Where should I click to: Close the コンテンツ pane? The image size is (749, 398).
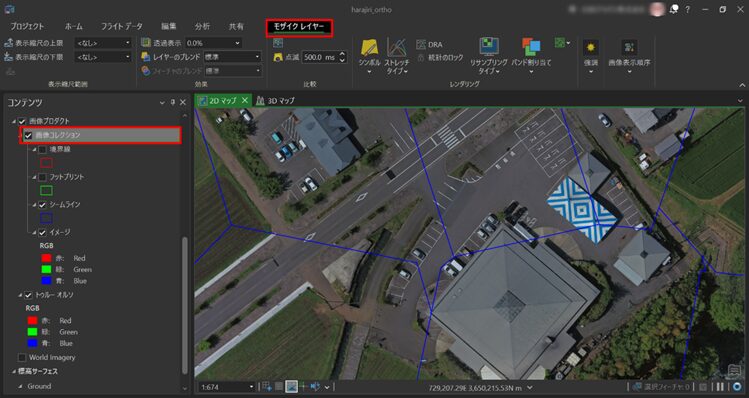183,102
